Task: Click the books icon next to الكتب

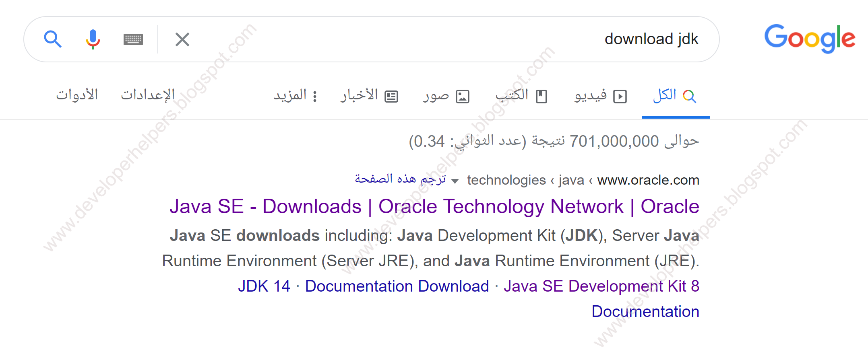Action: 541,96
